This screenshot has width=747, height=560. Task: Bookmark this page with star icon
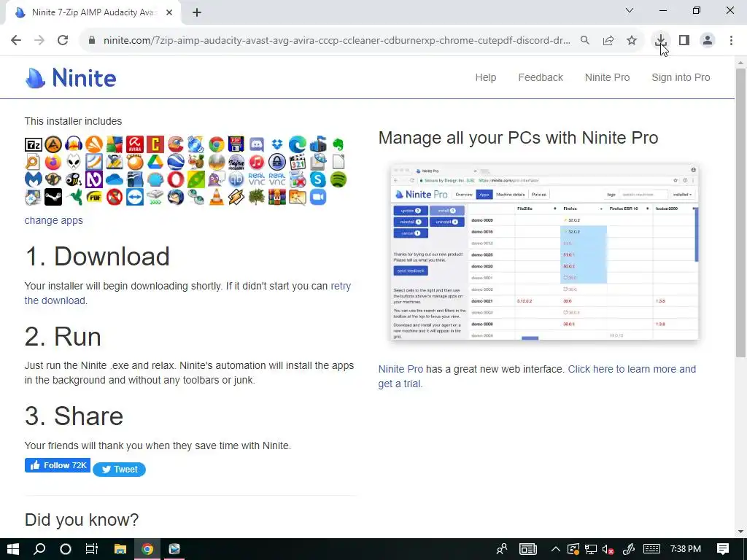(x=632, y=41)
